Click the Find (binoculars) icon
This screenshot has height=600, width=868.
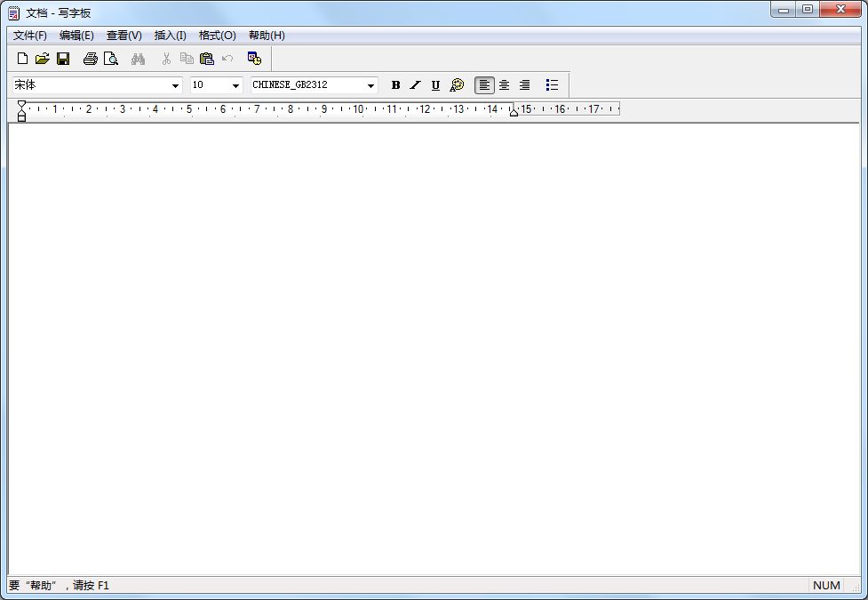point(139,58)
